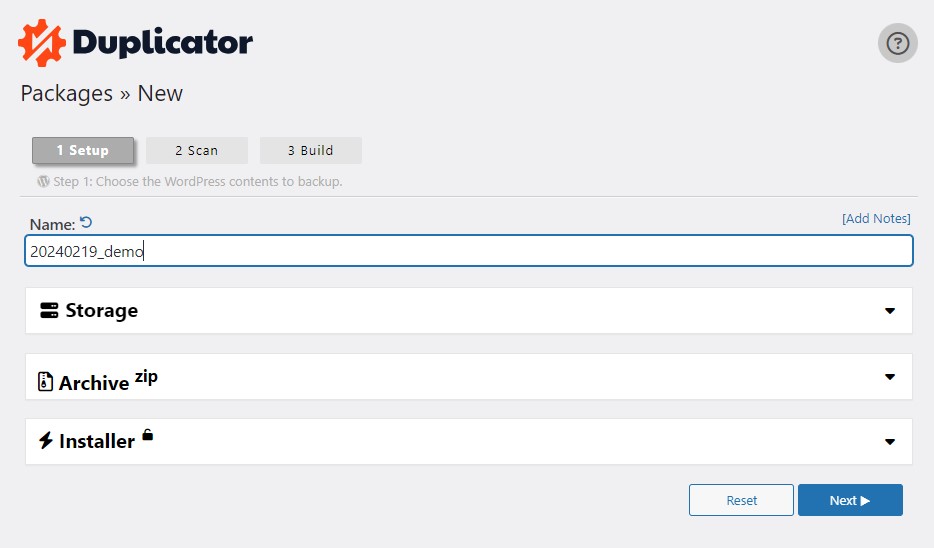
Task: Expand the Archive panel arrow
Action: (x=890, y=377)
